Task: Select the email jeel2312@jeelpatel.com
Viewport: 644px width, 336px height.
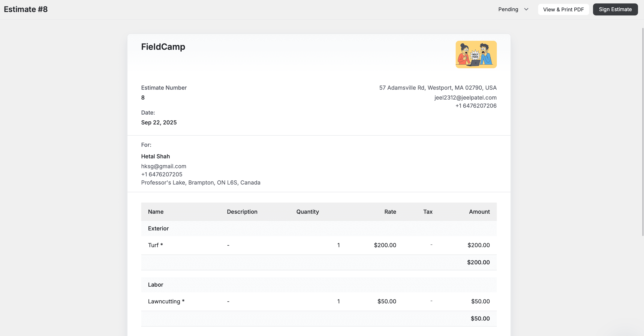Action: [465, 97]
